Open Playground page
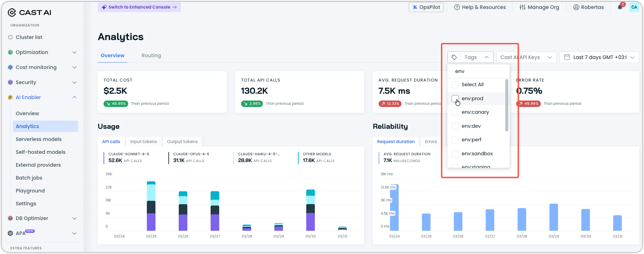The image size is (644, 254). 30,191
